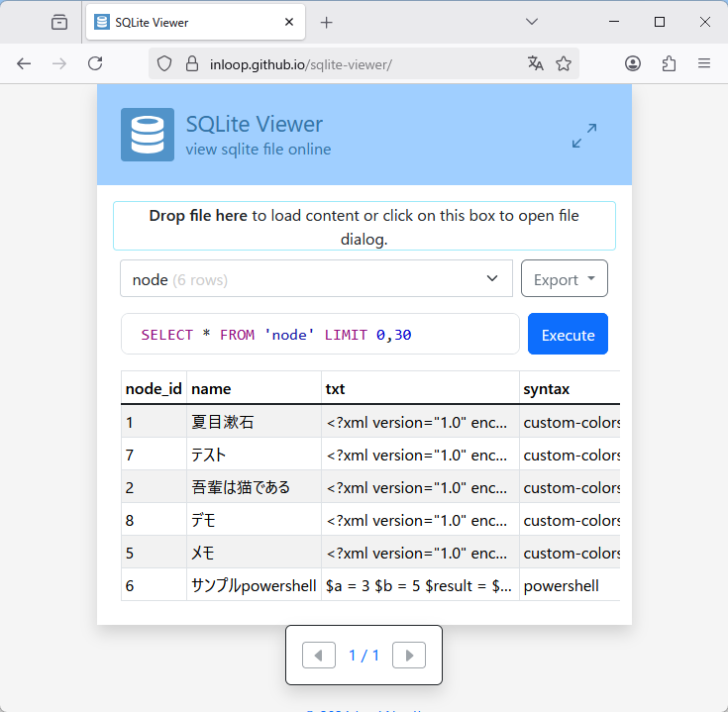728x712 pixels.
Task: Open a new tab with the plus button
Action: [327, 22]
